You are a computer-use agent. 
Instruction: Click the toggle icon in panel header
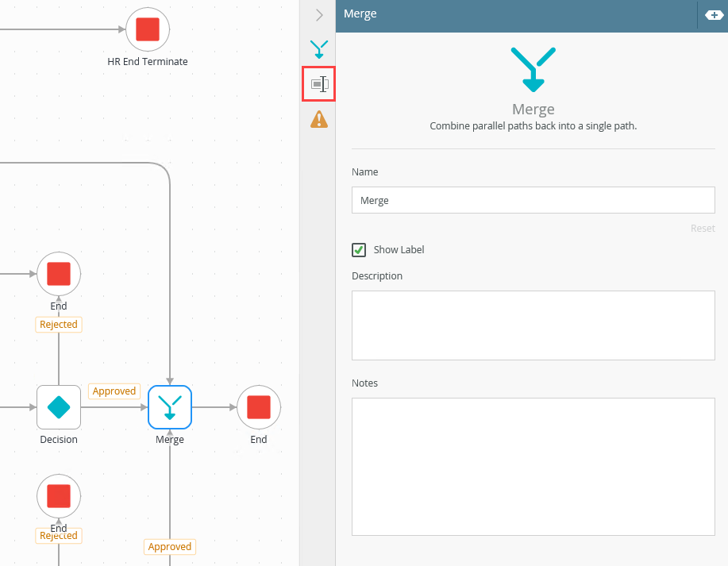(x=712, y=15)
